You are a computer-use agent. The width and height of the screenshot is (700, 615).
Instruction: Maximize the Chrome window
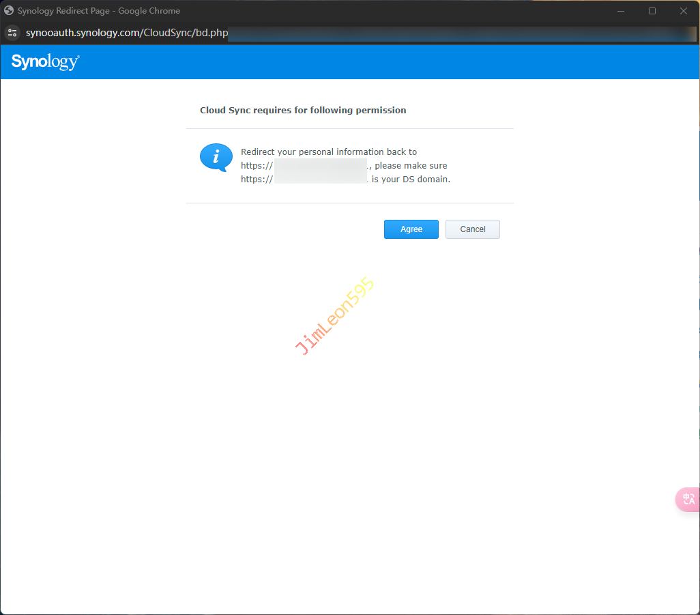point(652,11)
